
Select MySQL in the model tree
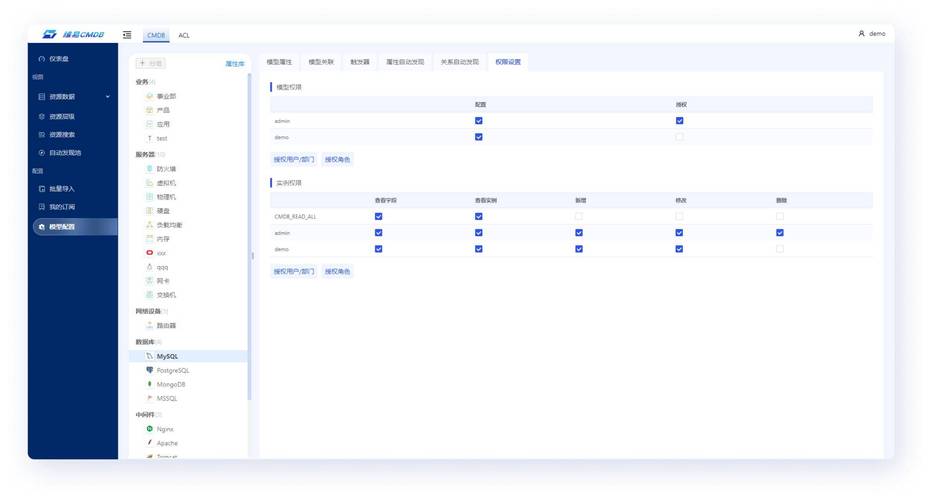click(188, 356)
